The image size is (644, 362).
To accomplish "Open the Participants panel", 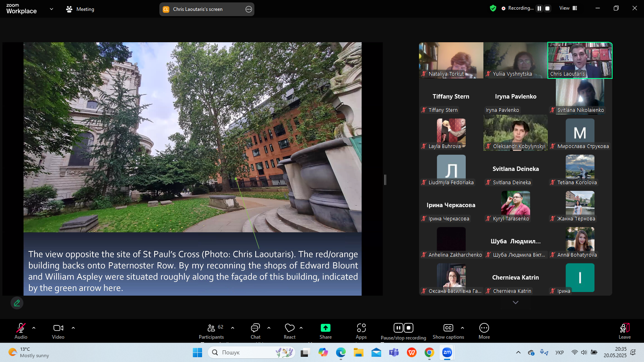I will coord(211,331).
